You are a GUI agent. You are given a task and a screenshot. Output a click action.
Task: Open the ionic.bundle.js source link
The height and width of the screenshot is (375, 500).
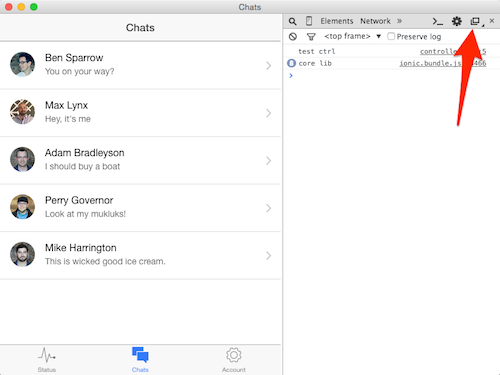click(x=443, y=63)
